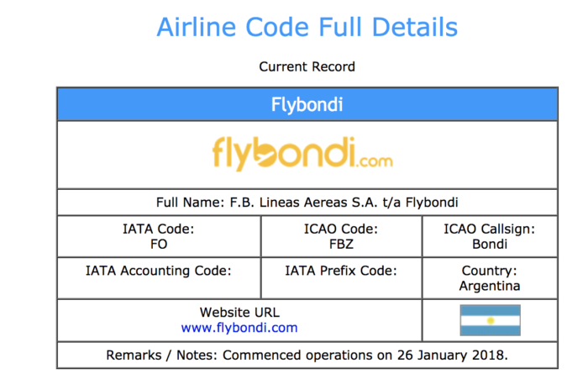588x390 pixels.
Task: Click the FO code value
Action: pos(159,245)
